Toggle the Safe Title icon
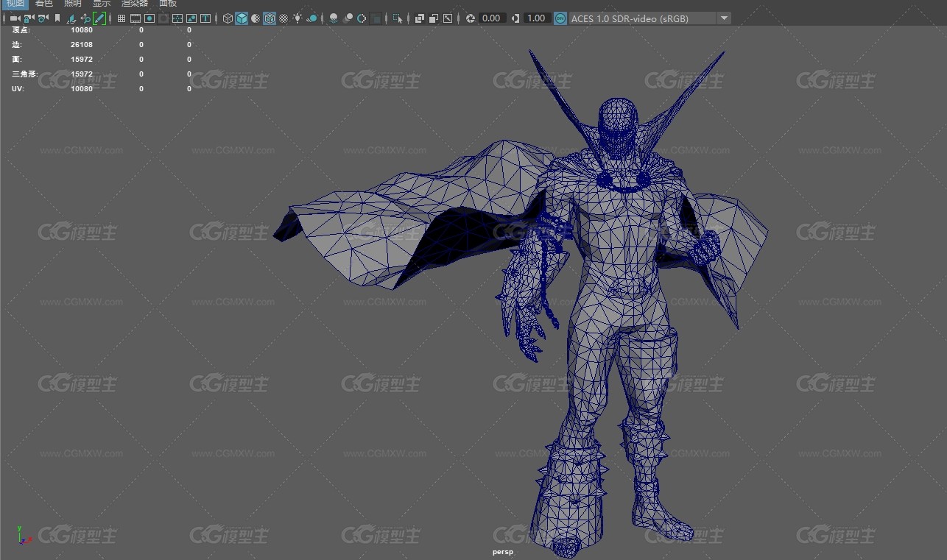The width and height of the screenshot is (947, 560). 205,18
